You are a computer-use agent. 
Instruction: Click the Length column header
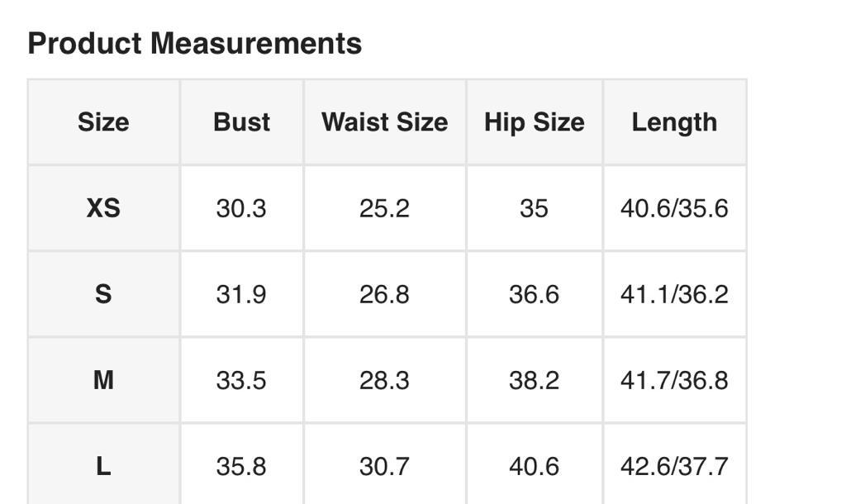(674, 122)
